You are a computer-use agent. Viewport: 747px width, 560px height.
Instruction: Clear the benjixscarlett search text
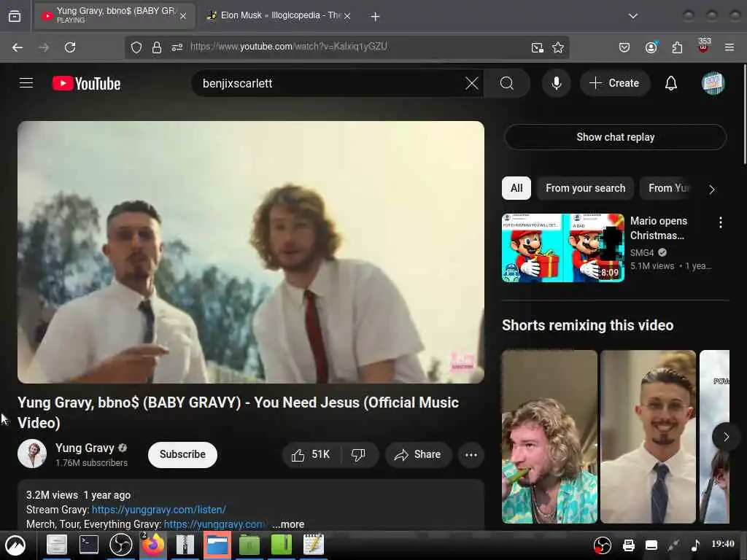click(x=472, y=83)
